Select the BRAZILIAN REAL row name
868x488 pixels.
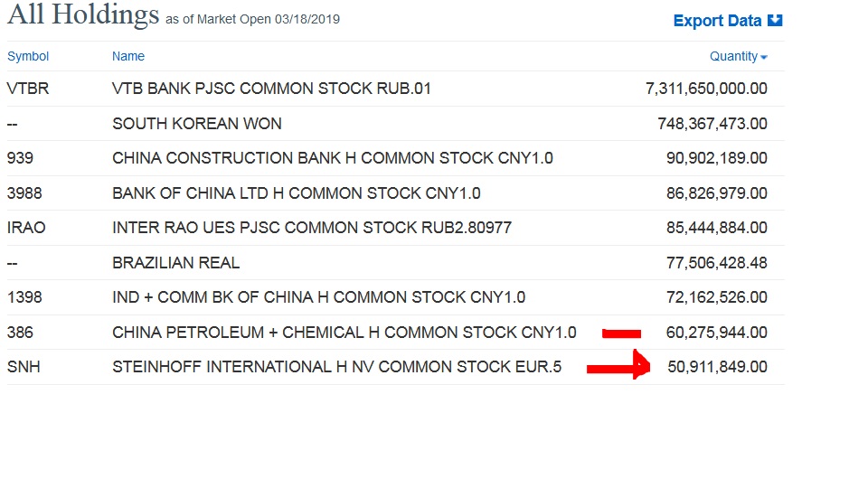[176, 263]
